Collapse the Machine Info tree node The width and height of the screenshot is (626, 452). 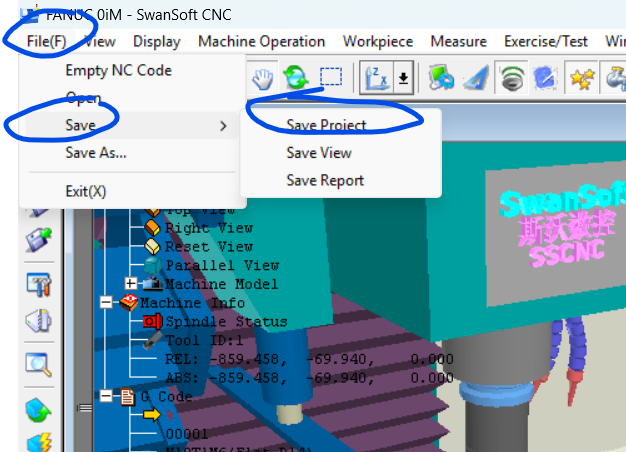pos(106,302)
